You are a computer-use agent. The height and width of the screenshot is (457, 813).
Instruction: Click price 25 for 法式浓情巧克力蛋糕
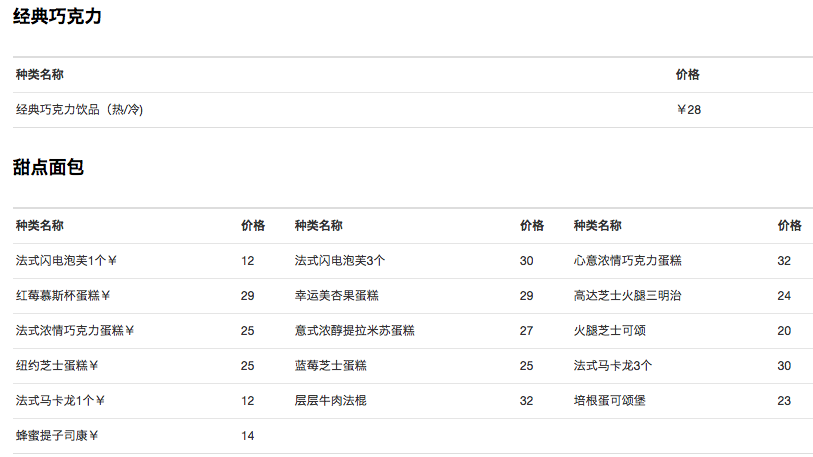coord(247,331)
